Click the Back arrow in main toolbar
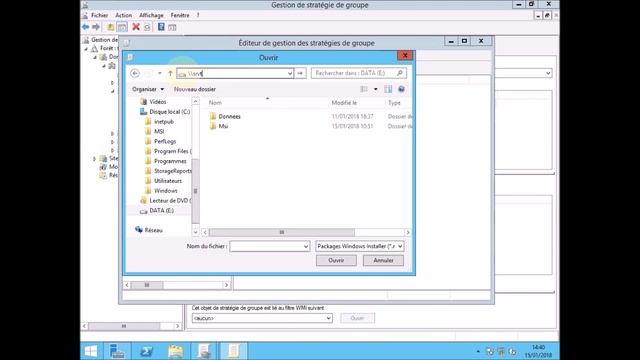This screenshot has height=360, width=640. [85, 27]
